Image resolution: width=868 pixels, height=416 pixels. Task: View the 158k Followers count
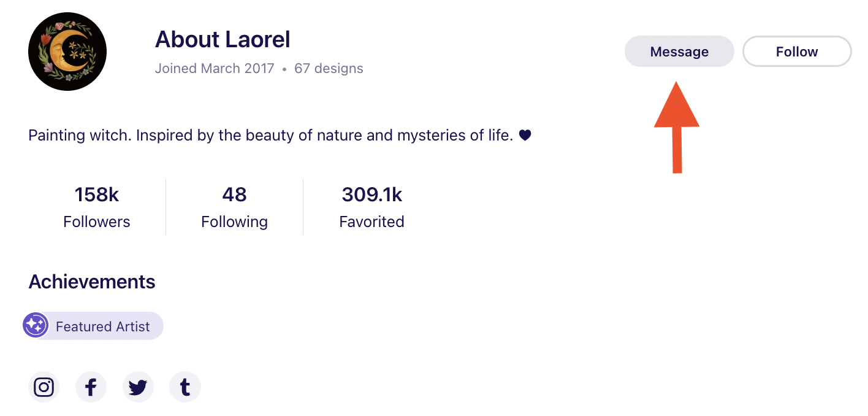coord(96,207)
